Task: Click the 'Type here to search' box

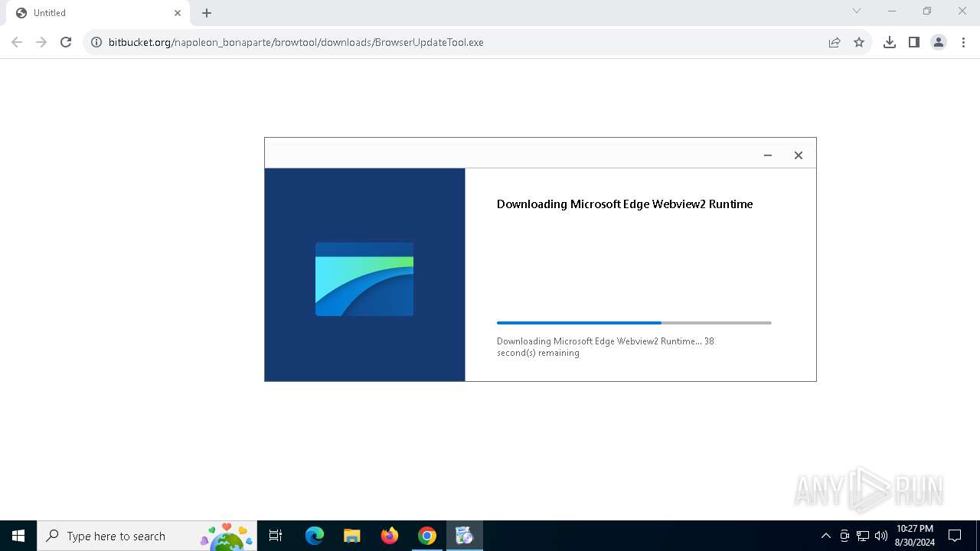Action: (x=147, y=536)
